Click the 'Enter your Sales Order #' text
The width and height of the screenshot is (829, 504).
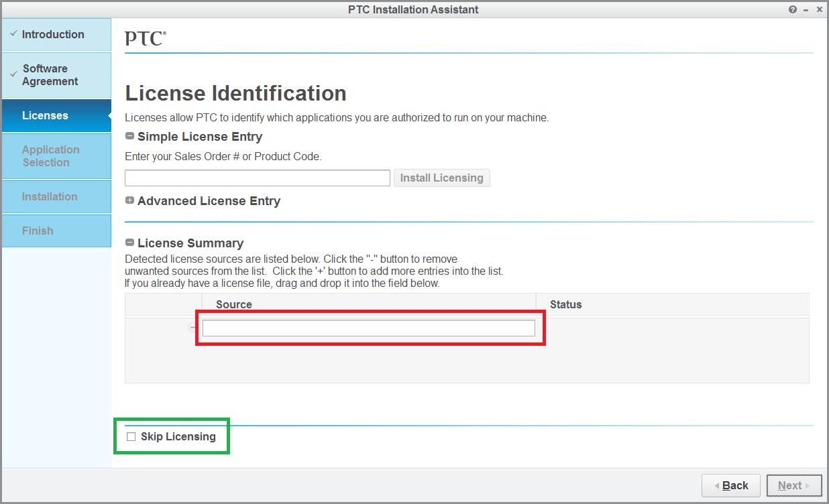coord(223,157)
